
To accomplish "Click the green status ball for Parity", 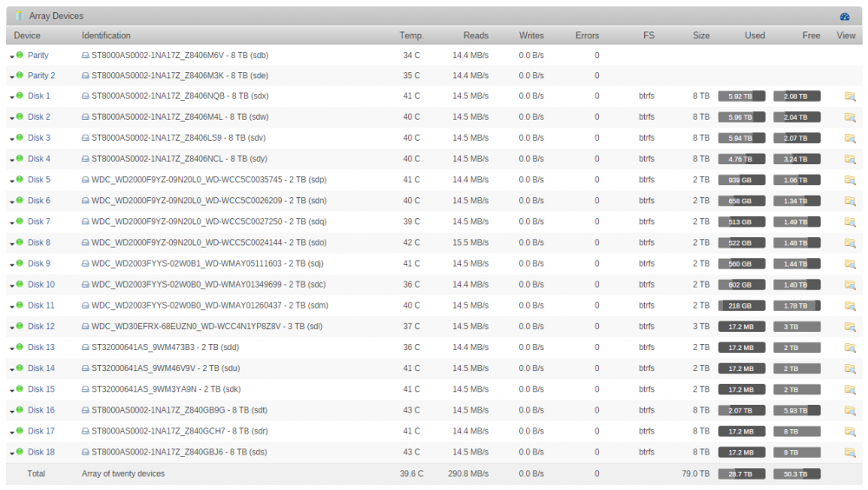I will tap(19, 55).
